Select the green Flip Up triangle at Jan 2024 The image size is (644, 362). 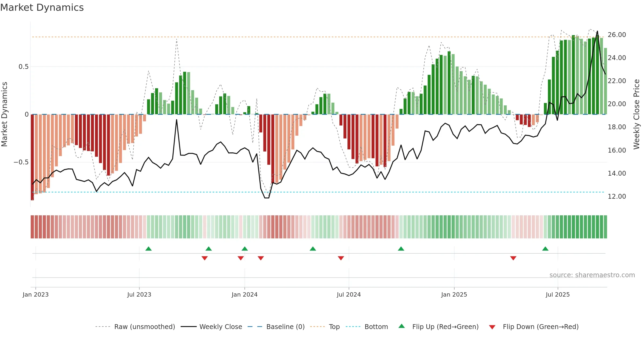point(244,249)
